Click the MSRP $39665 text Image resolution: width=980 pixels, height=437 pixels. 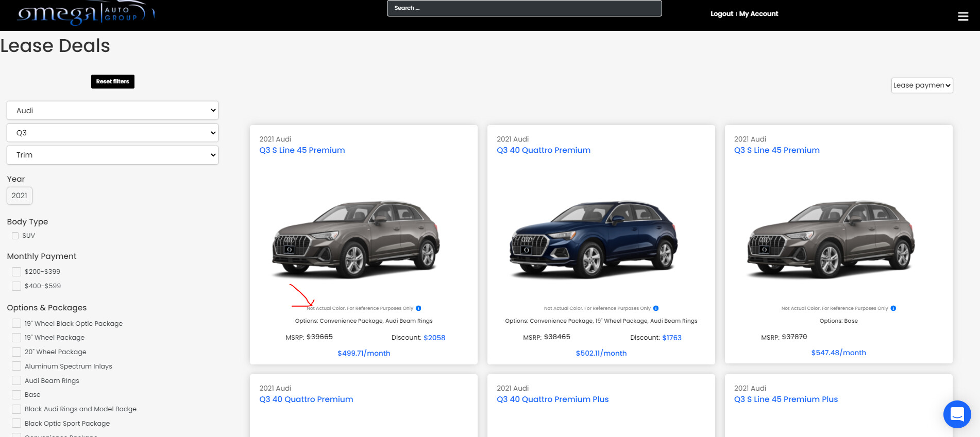(x=309, y=337)
